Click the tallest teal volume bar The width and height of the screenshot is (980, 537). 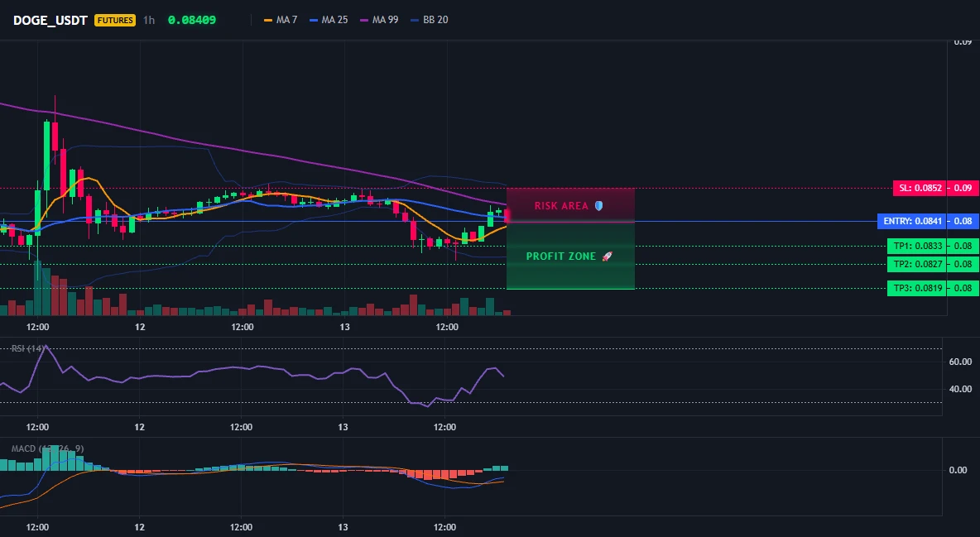[x=38, y=288]
